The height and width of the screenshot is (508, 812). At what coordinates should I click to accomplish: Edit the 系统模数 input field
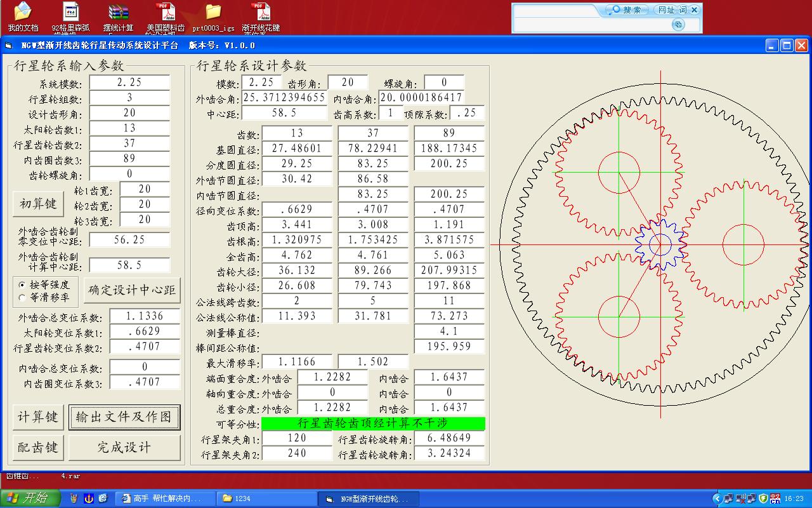(x=129, y=83)
